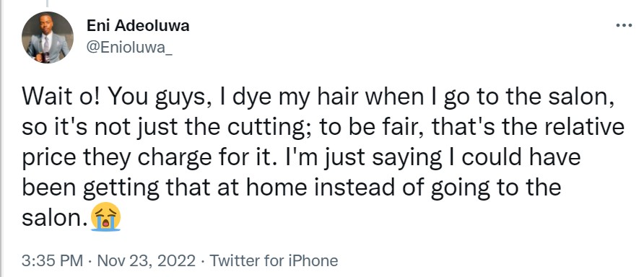Open the three-dot More options menu
644x277 pixels.
pos(624,25)
